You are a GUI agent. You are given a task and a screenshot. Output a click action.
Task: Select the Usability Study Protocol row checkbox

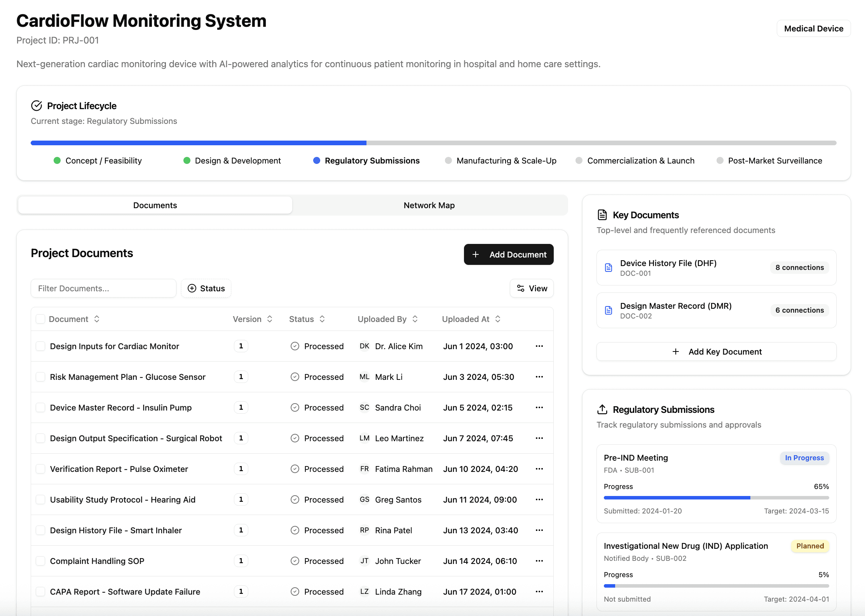click(x=40, y=499)
